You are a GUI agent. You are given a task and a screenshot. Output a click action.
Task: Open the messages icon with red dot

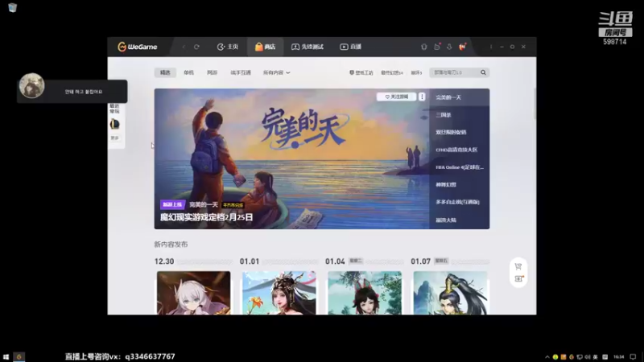[437, 47]
